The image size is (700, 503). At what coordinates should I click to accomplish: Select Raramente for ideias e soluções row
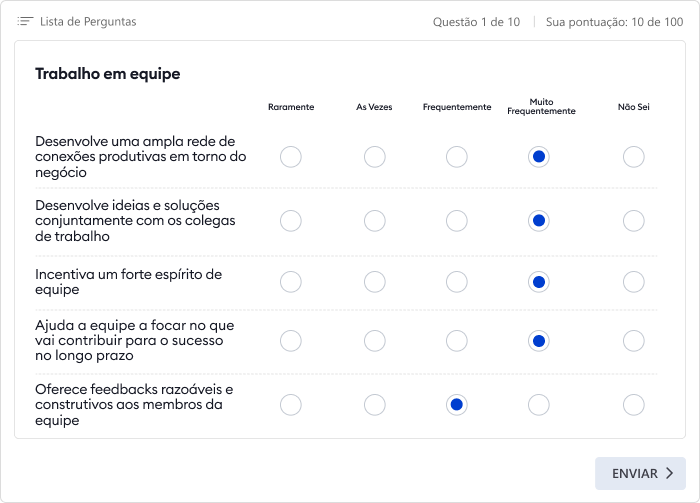291,221
